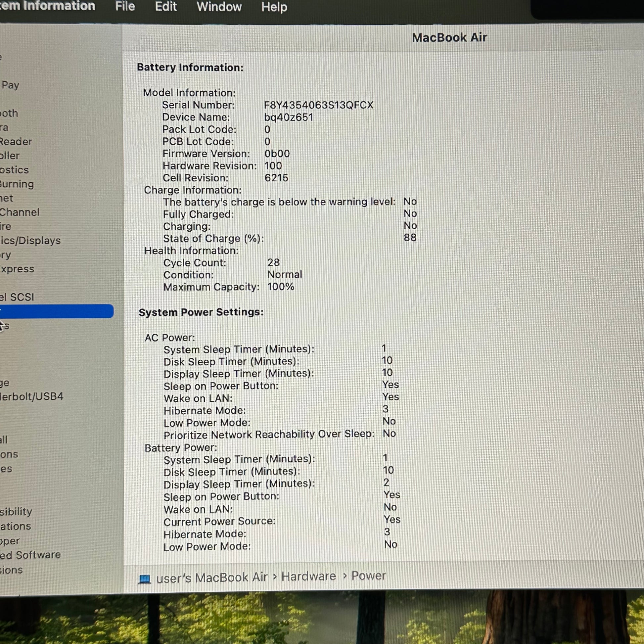Screen dimensions: 644x644
Task: Select the FireWire sidebar item
Action: (x=6, y=226)
